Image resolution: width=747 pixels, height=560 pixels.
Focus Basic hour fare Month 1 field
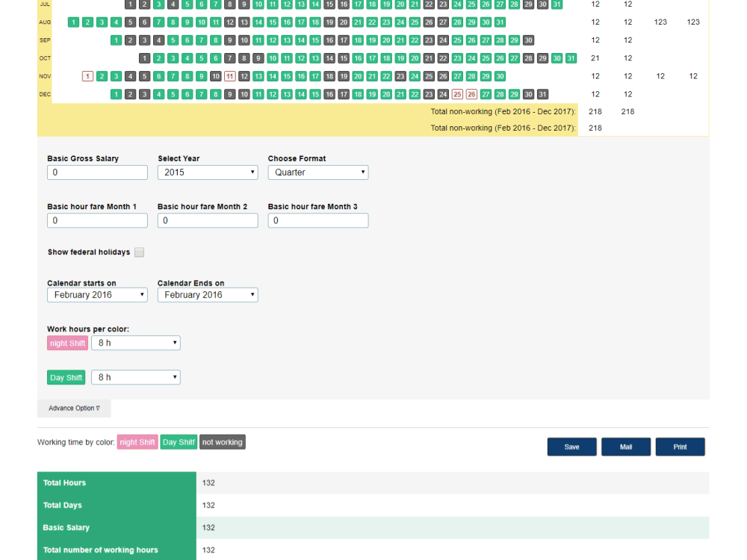pos(97,220)
